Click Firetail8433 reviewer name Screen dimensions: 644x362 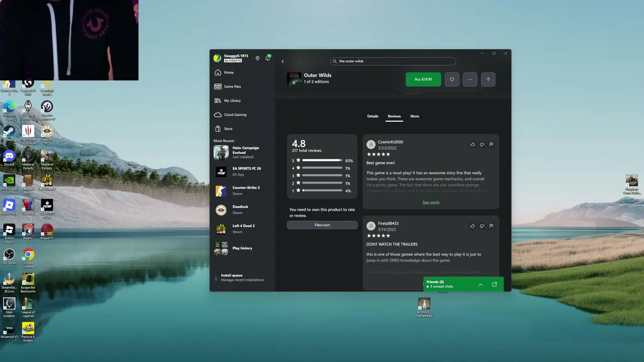pyautogui.click(x=388, y=223)
